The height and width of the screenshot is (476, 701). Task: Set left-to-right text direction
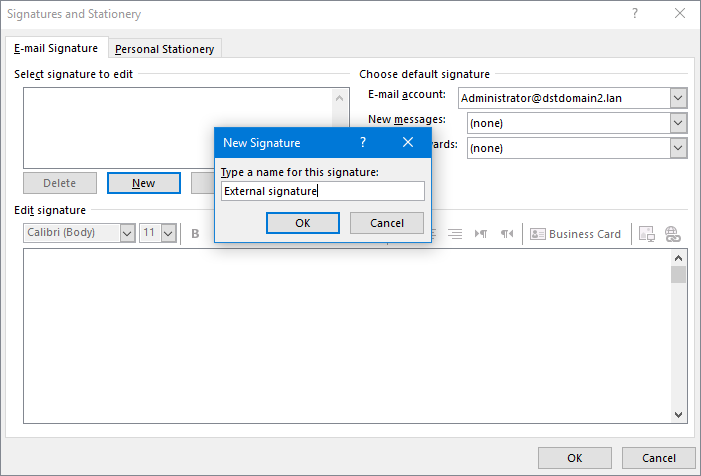pyautogui.click(x=481, y=234)
